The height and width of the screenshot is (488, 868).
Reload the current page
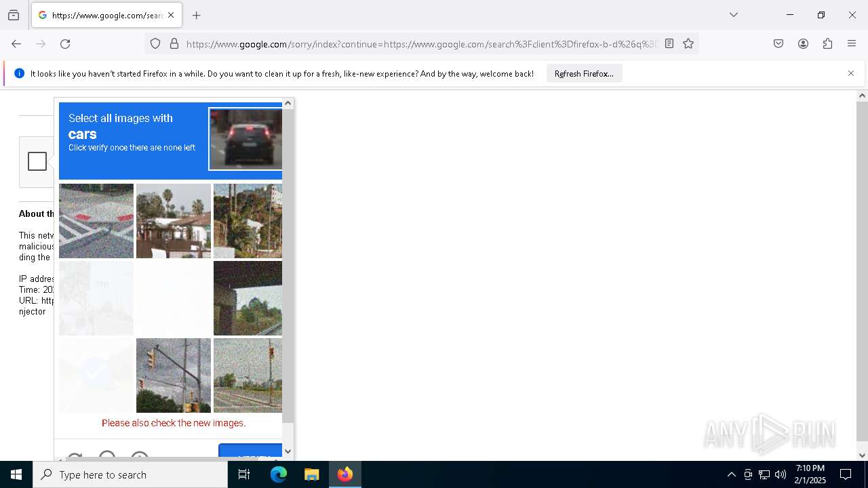point(65,44)
